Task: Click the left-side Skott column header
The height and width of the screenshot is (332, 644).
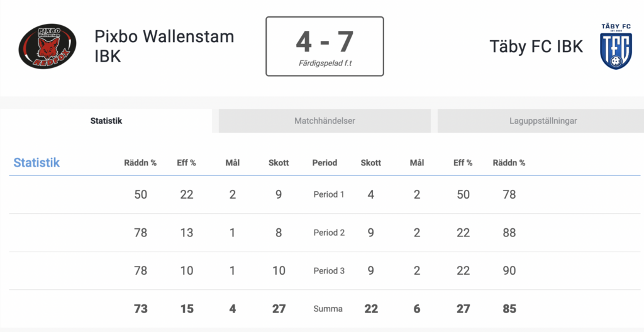Action: click(279, 163)
